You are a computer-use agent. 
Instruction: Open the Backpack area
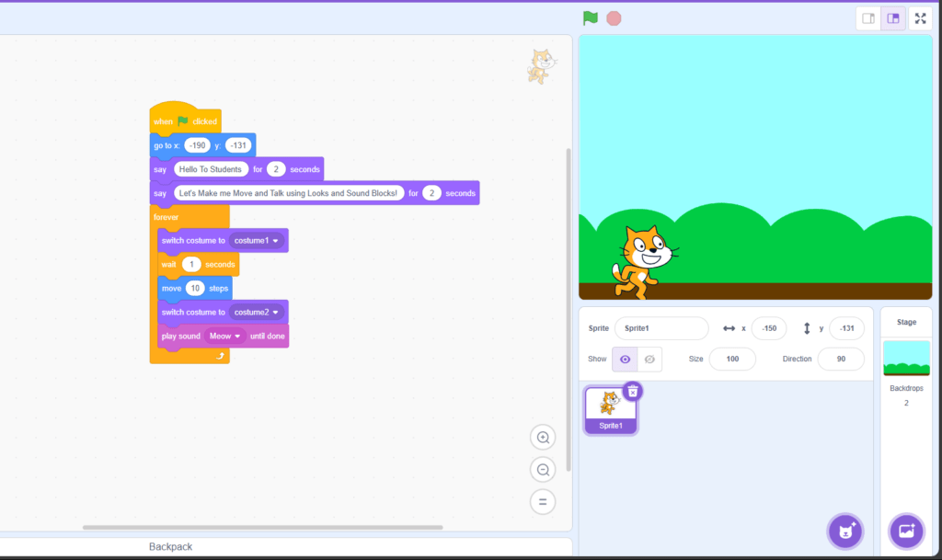(x=169, y=546)
